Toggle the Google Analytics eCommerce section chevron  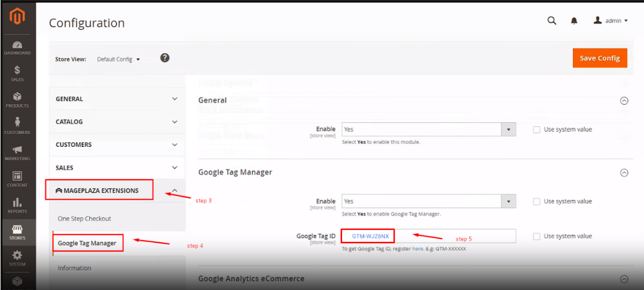coord(624,279)
